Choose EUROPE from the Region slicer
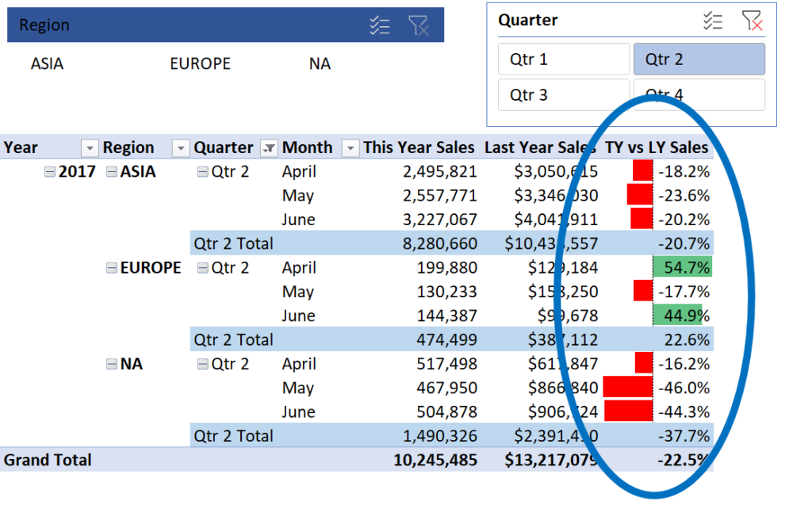 [200, 63]
